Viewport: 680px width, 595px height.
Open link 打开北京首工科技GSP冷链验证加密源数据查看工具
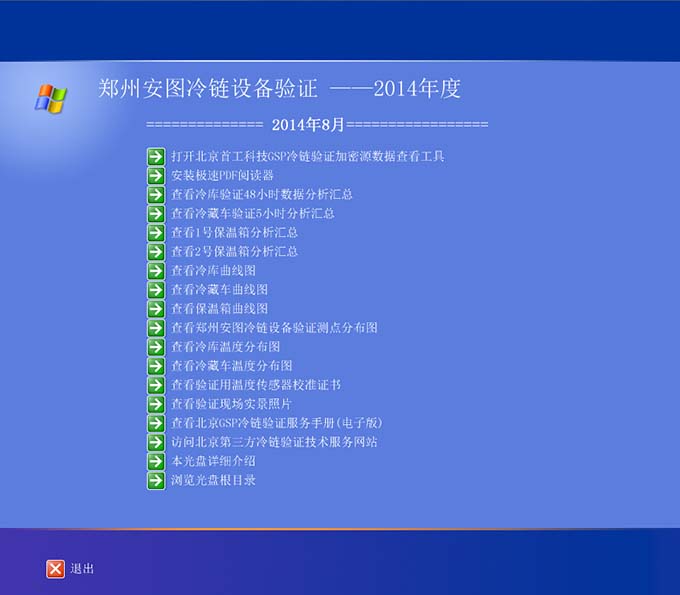click(x=307, y=157)
